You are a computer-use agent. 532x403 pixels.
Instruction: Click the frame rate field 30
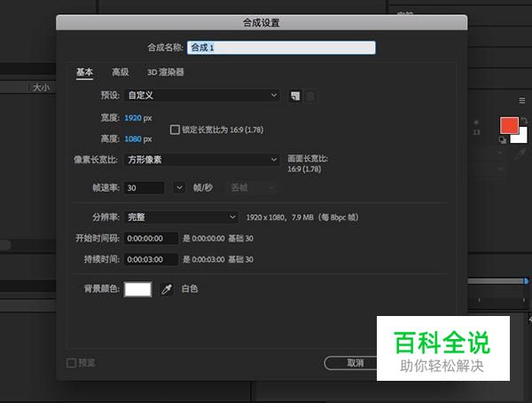[x=145, y=188]
